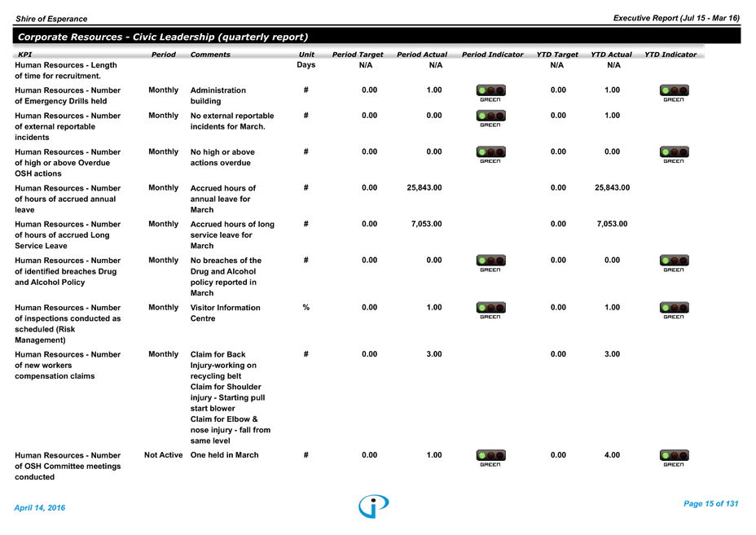Click the YTD green light for Emergency Drills
Image resolution: width=756 pixels, height=535 pixels.
coord(674,93)
